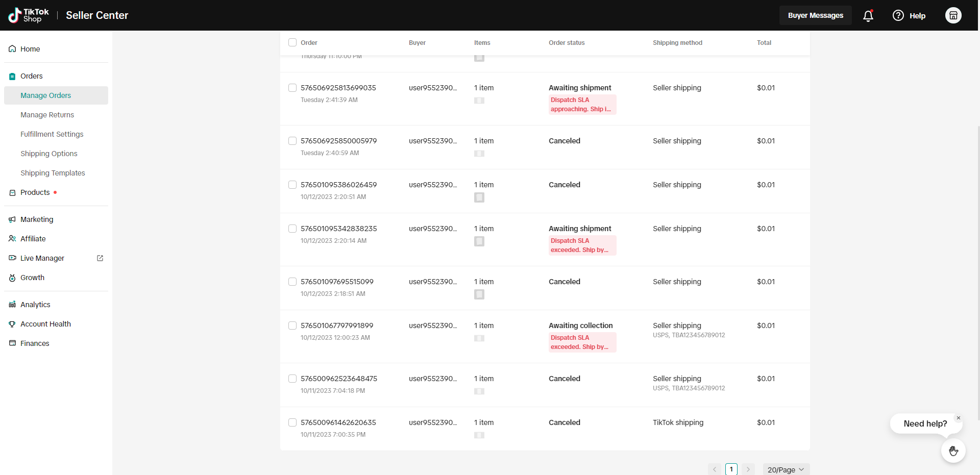Expand the Products menu in sidebar
The image size is (980, 475).
pos(35,192)
